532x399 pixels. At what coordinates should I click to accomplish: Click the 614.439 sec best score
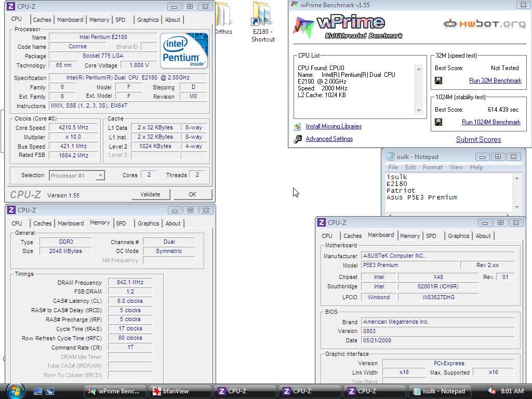tap(503, 110)
